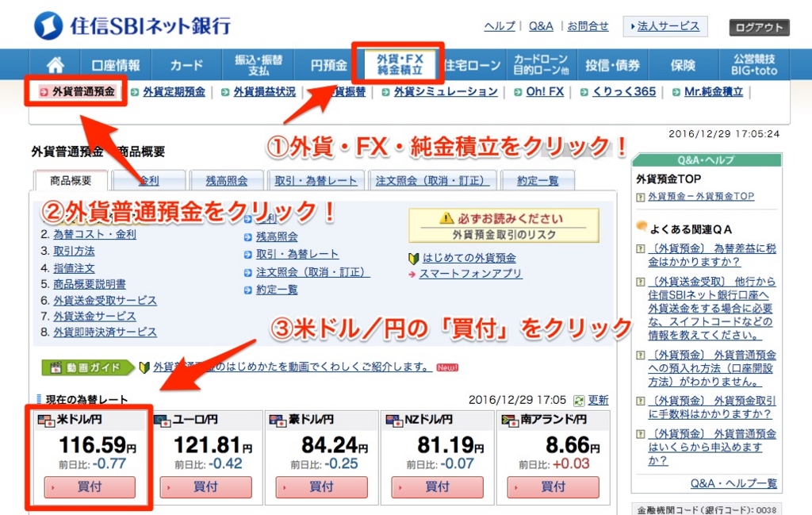Open 外貨送金受取サービス link
Image resolution: width=812 pixels, height=515 pixels.
105,301
